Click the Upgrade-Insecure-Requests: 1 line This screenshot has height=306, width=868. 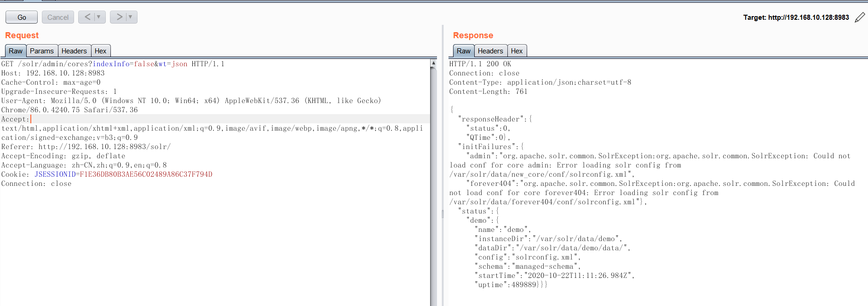[59, 92]
